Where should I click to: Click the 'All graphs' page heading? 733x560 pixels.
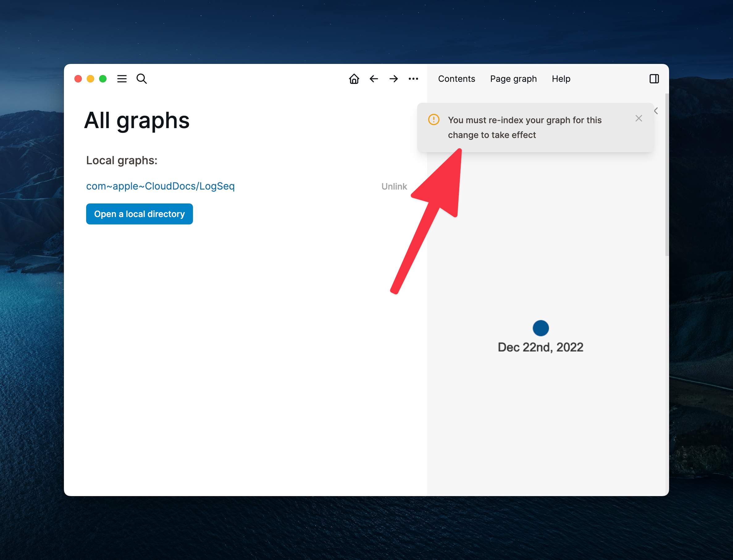(x=137, y=120)
